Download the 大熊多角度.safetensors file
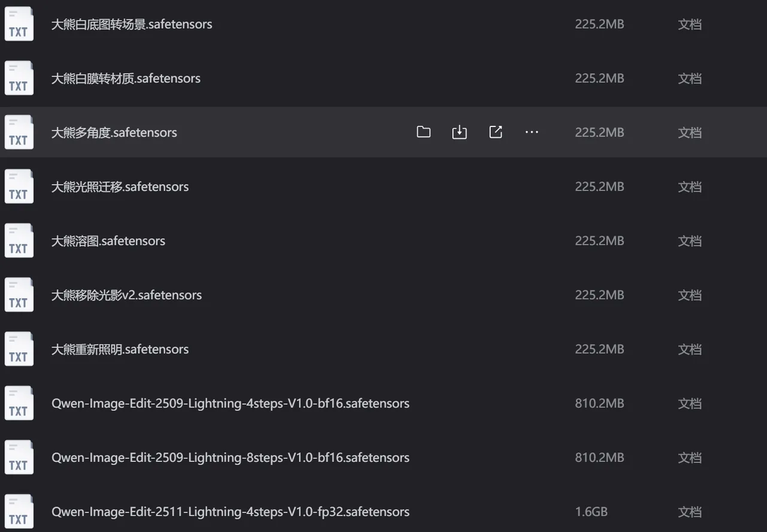 [460, 132]
